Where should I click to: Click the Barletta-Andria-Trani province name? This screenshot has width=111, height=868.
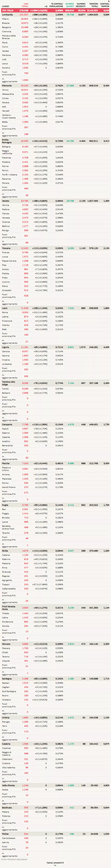[x=8, y=527]
